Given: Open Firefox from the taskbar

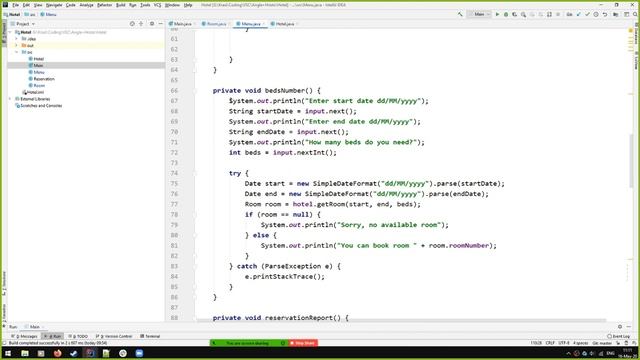Looking at the screenshot, I should [x=57, y=353].
